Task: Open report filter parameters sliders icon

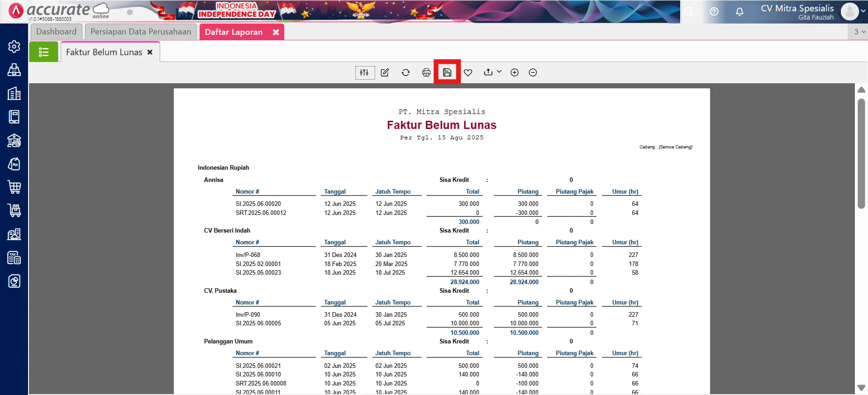Action: [364, 72]
